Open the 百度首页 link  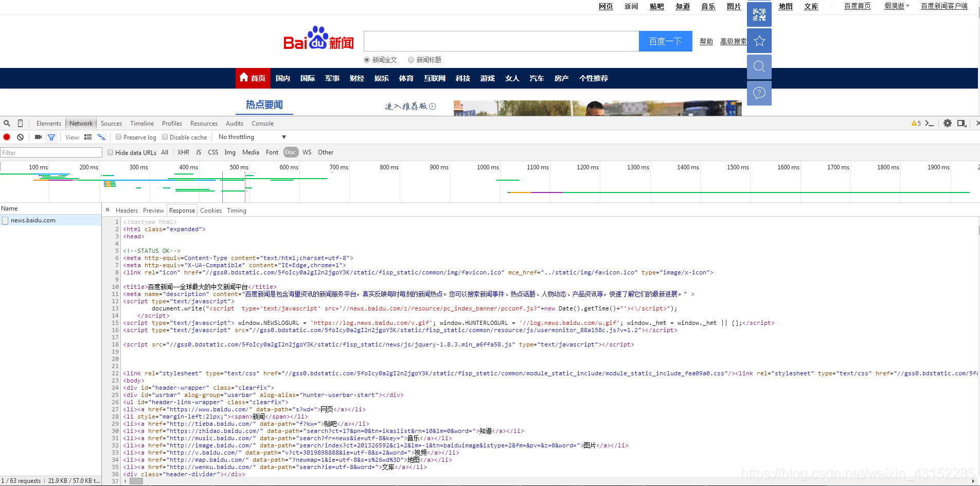[x=858, y=6]
